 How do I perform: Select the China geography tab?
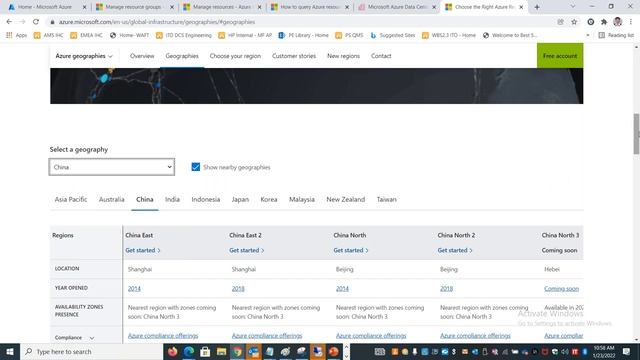point(144,199)
